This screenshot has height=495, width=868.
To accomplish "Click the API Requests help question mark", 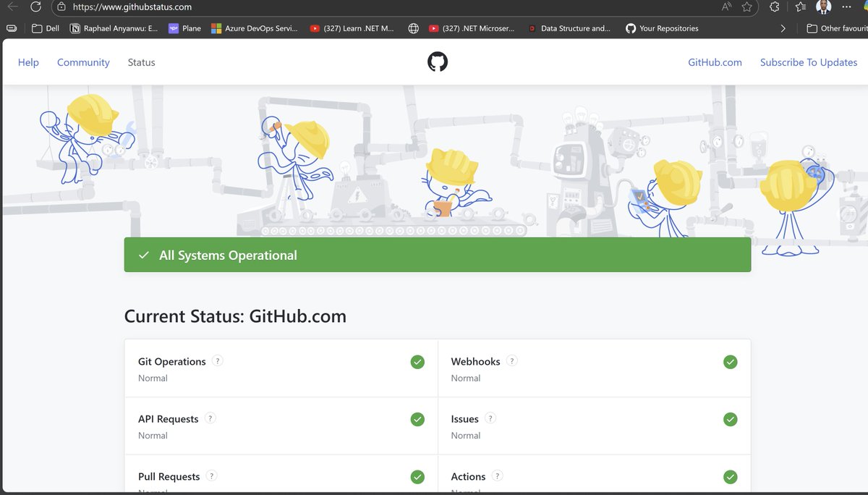I will tap(210, 418).
